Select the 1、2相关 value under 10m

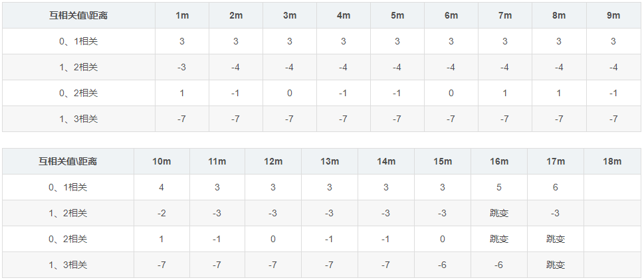click(x=161, y=213)
